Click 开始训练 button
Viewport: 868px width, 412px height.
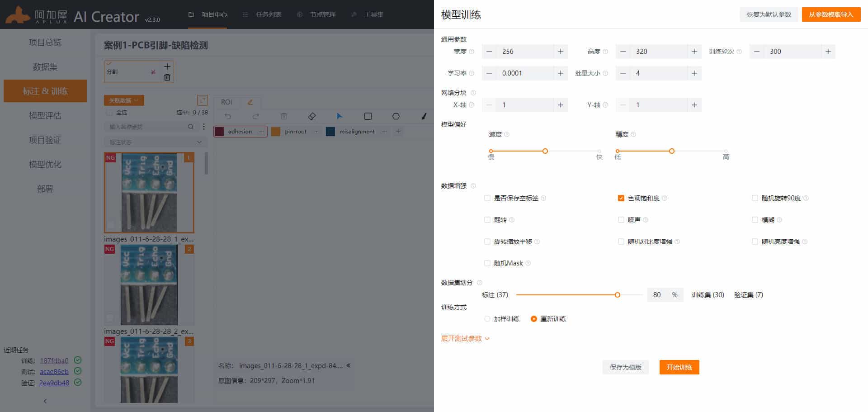point(679,367)
